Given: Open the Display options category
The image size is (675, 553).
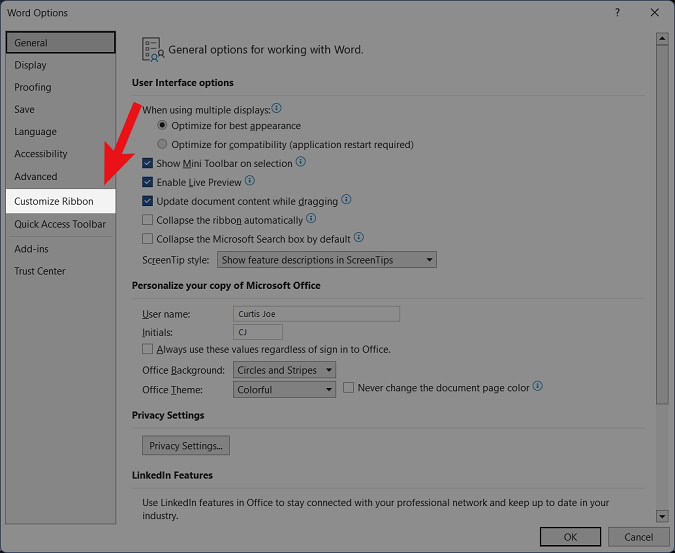Looking at the screenshot, I should coord(61,65).
